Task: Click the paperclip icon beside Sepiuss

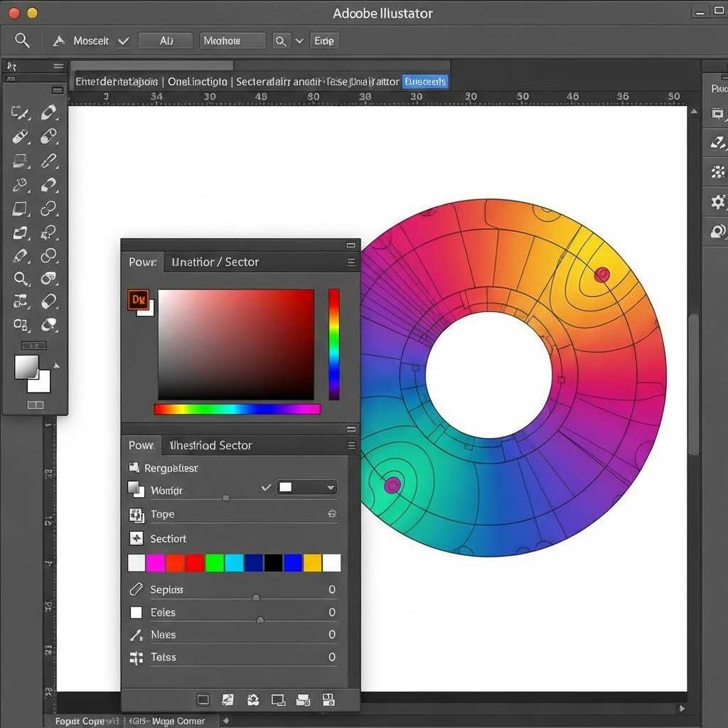Action: [136, 589]
